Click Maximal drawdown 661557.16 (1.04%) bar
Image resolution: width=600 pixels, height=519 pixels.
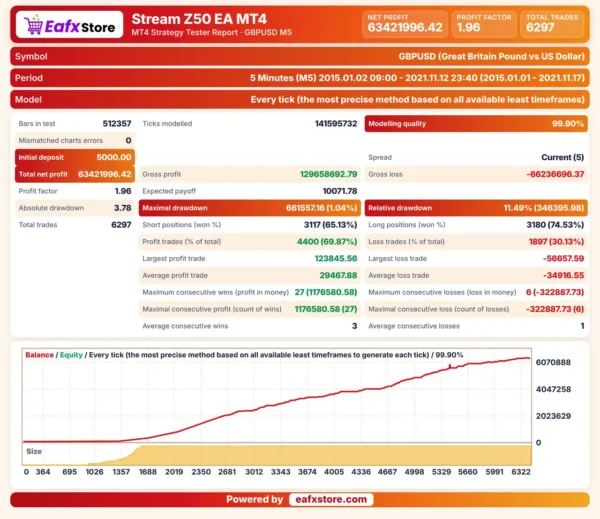(249, 208)
